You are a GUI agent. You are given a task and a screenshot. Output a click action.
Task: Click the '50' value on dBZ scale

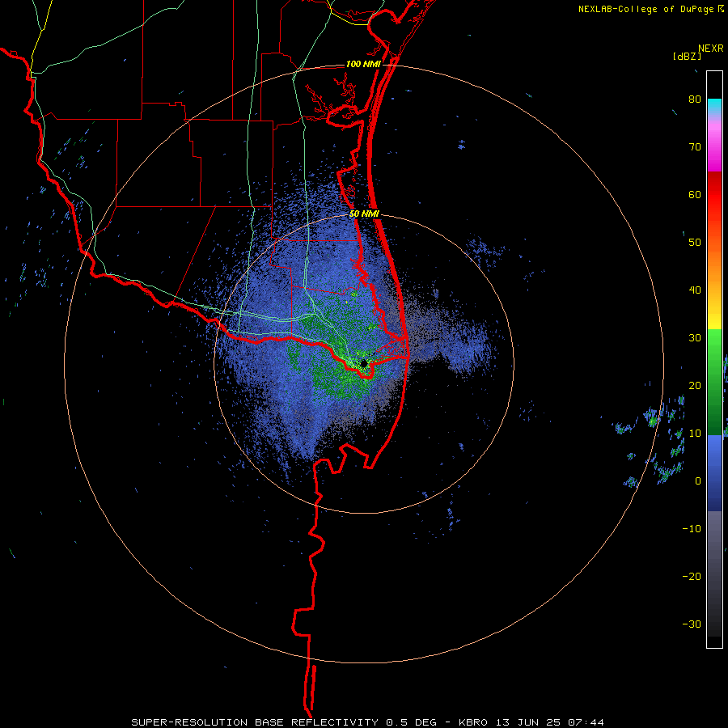pos(695,243)
